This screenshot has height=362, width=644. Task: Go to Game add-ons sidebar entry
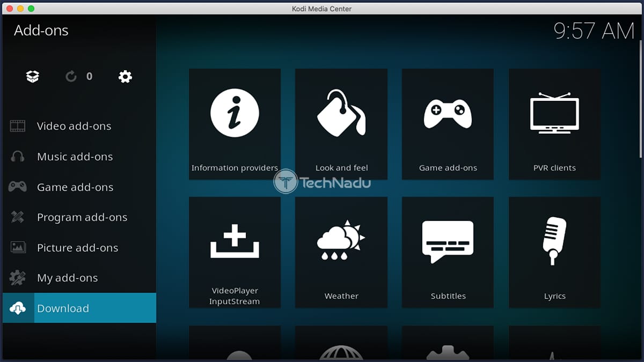coord(79,187)
